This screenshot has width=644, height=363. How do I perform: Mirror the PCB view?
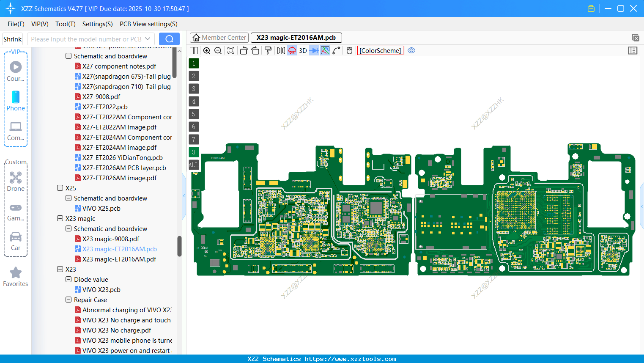coord(281,51)
